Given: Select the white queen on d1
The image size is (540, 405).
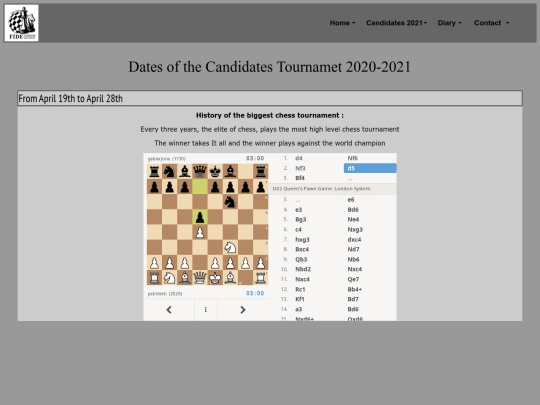Looking at the screenshot, I should pyautogui.click(x=200, y=277).
